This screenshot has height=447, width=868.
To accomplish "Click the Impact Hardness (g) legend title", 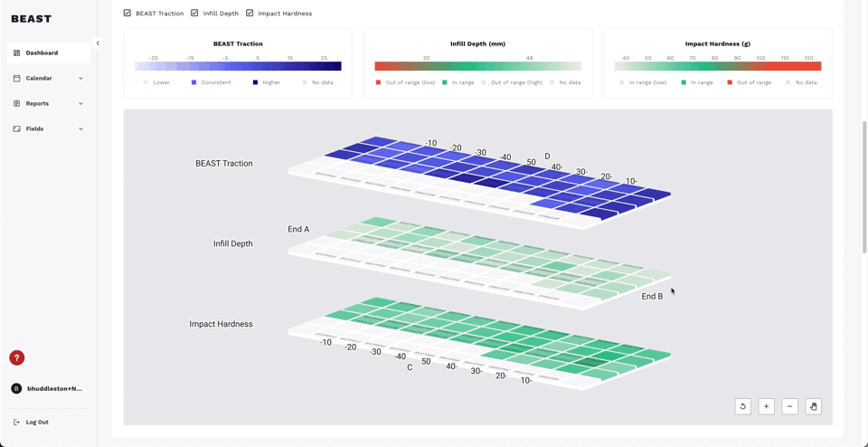I will [x=718, y=43].
